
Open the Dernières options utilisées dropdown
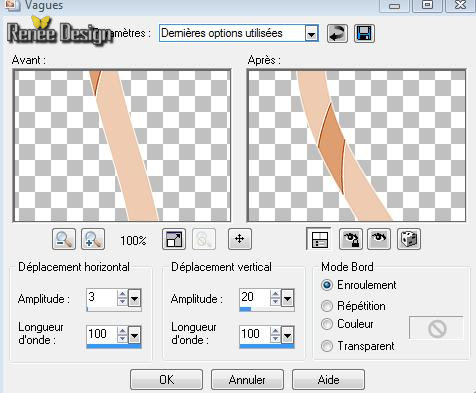(311, 34)
